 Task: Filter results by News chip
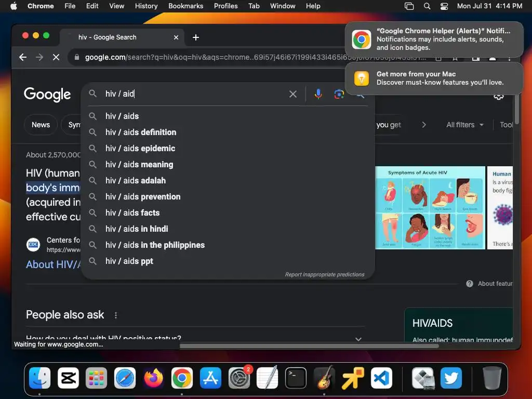[x=41, y=125]
